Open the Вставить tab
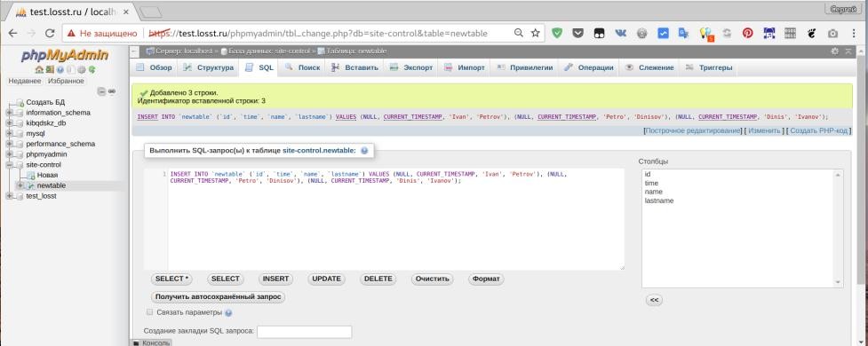This screenshot has height=346, width=868. pyautogui.click(x=354, y=67)
